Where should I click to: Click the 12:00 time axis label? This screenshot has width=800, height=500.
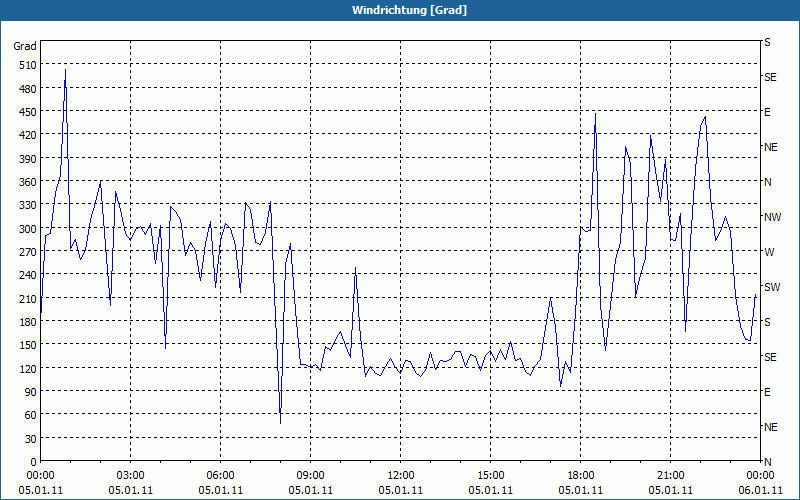point(401,476)
